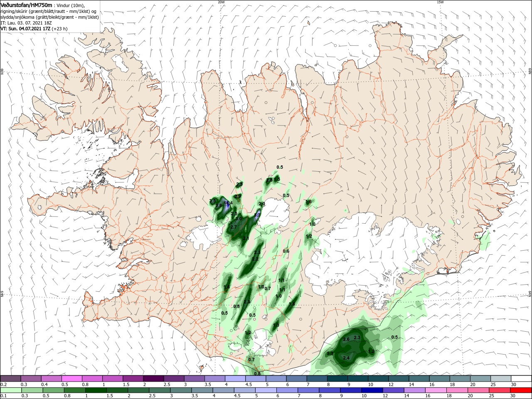The height and width of the screenshot is (399, 532).
Task: Click the 2.7 precipitation value
Action: coord(234,227)
